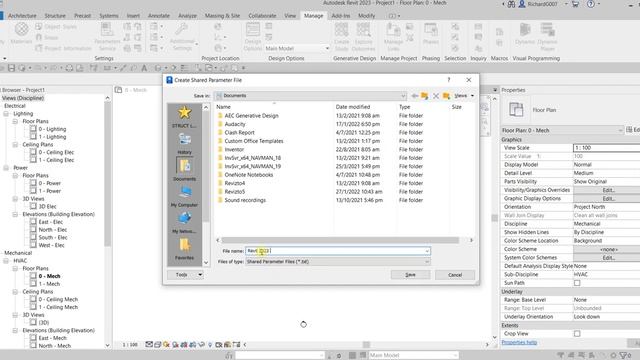
Task: Collapse the HVAC node in Project Browser
Action: click(6, 261)
